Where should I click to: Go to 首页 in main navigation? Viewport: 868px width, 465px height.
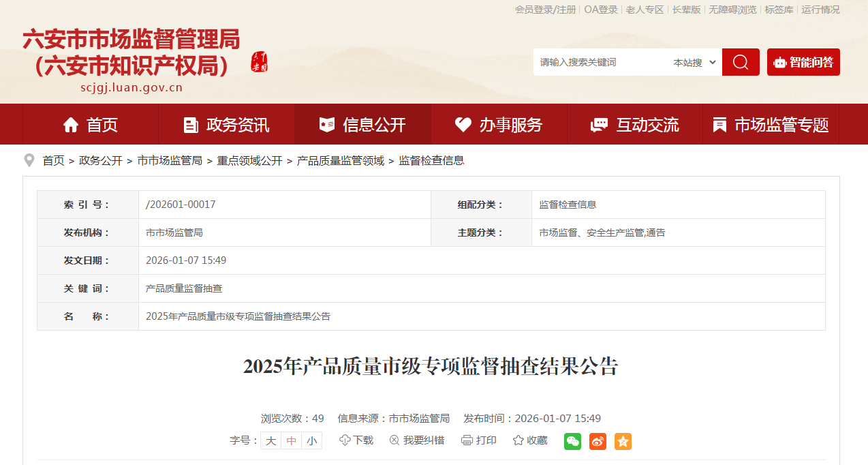coord(91,125)
